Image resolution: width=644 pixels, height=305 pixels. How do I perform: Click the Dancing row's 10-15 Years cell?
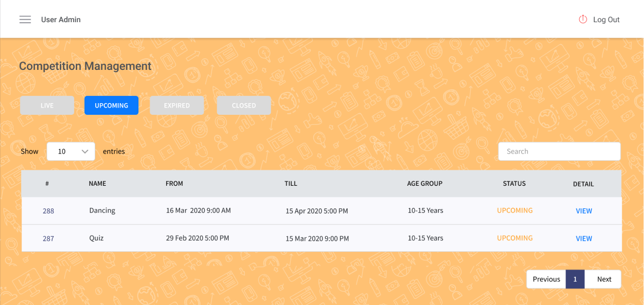point(425,211)
